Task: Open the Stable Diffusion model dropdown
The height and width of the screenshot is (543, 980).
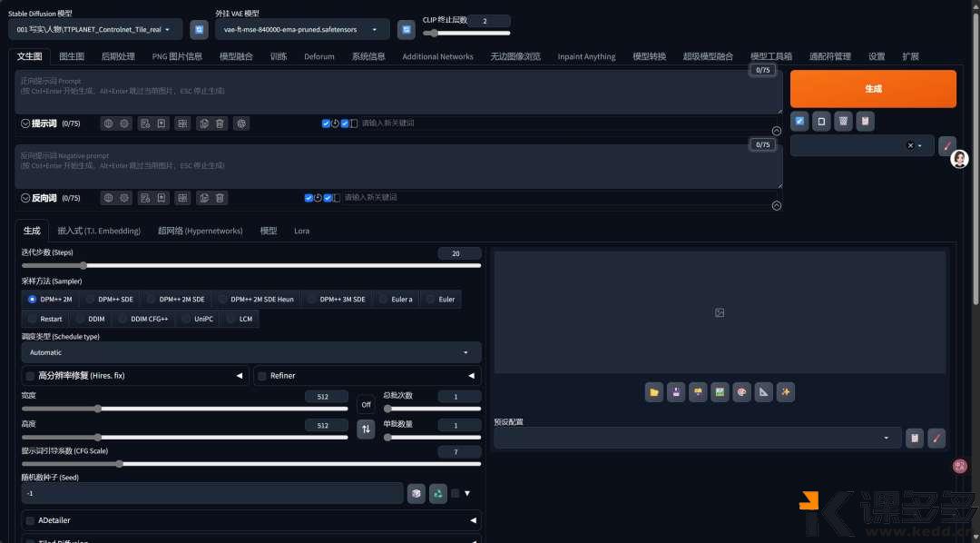Action: pyautogui.click(x=94, y=30)
